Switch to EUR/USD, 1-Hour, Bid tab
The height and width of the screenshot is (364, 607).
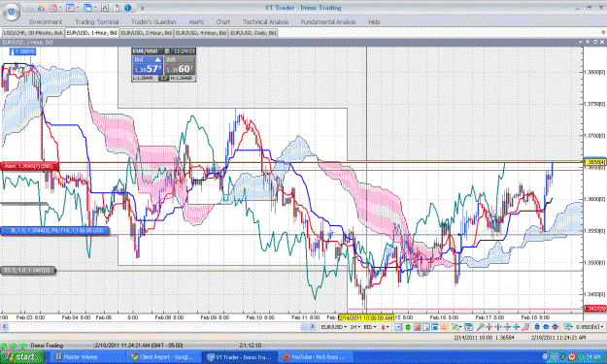point(91,33)
